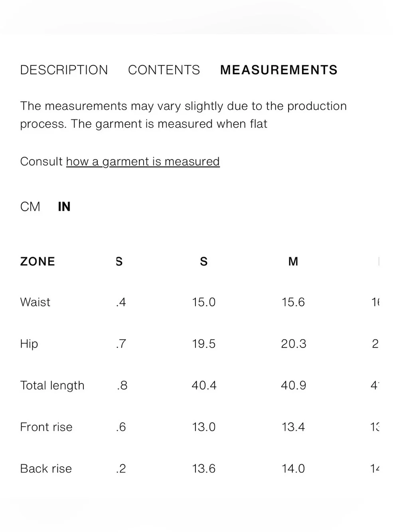Select the Total length row label
The image size is (399, 532).
click(52, 386)
